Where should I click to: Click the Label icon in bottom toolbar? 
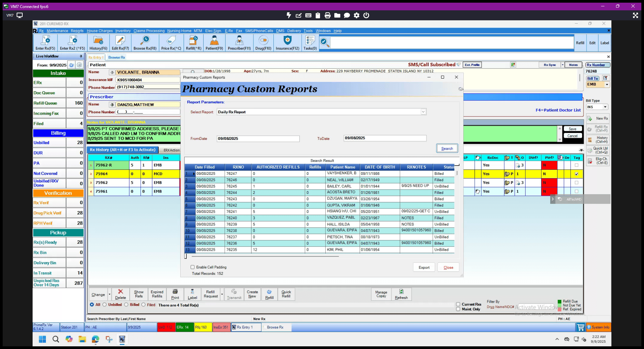click(x=192, y=294)
